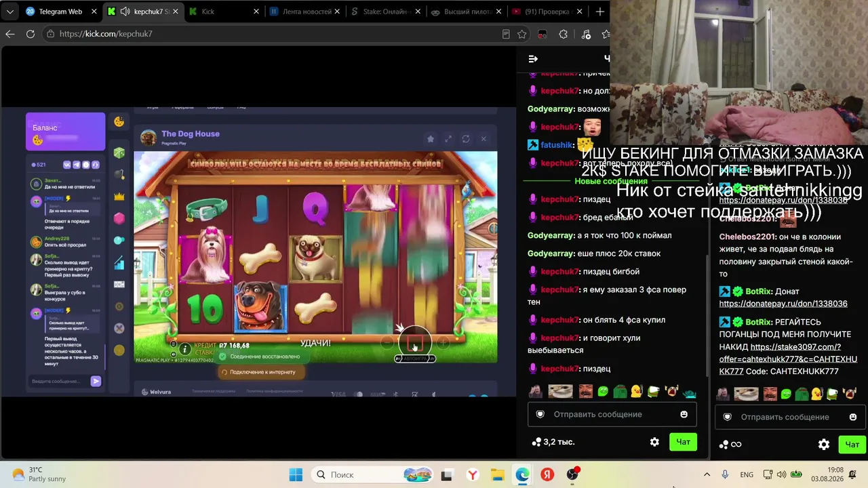This screenshot has height=488, width=868.
Task: Open the stake3097.com offer link
Action: 788,359
